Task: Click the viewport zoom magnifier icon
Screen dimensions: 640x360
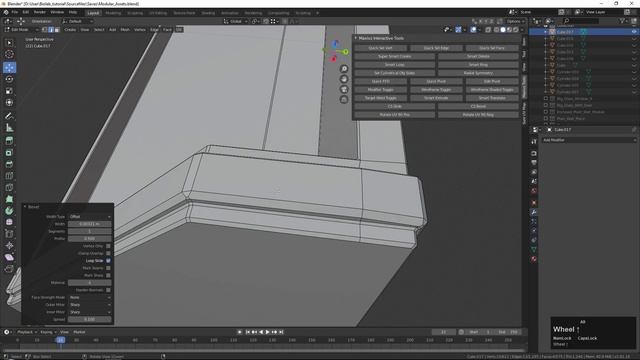Action: click(344, 69)
